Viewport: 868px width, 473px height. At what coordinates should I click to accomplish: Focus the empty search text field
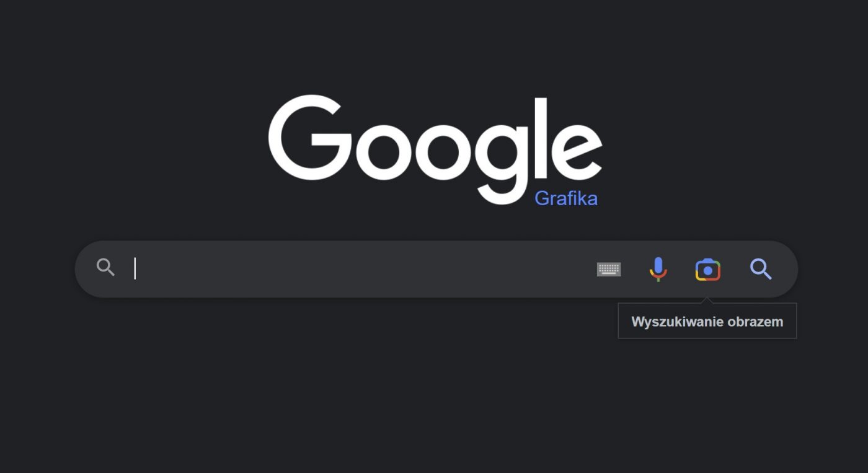click(x=360, y=269)
